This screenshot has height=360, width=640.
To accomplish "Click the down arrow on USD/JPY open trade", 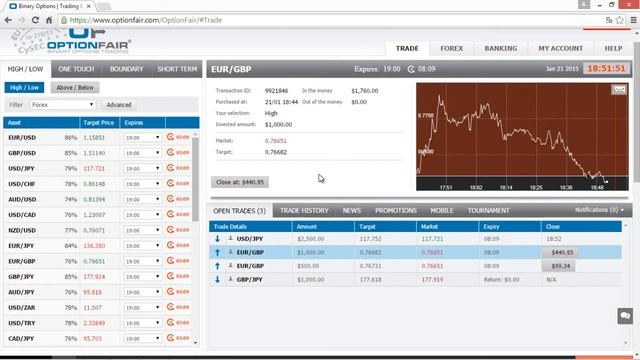I will pos(217,239).
